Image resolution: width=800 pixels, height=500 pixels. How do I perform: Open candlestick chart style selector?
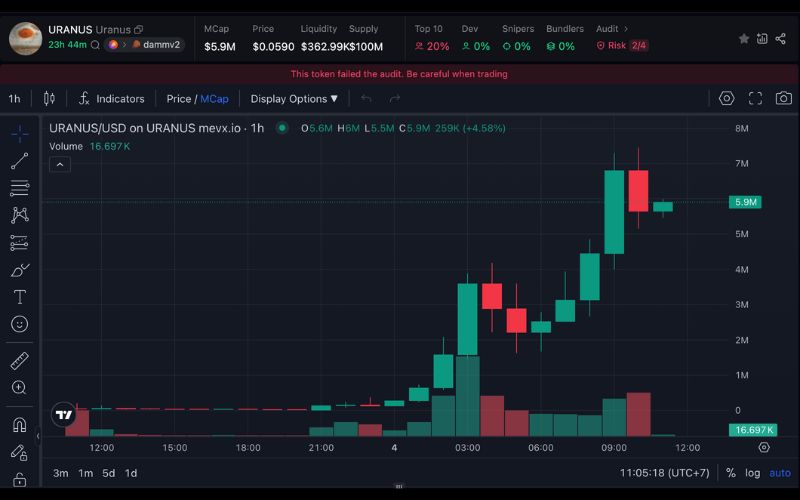tap(49, 98)
